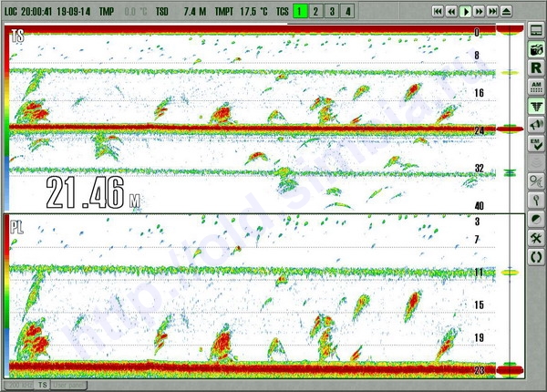Viewport: 547px width, 392px height.
Task: Switch to the TS tab
Action: (42, 386)
